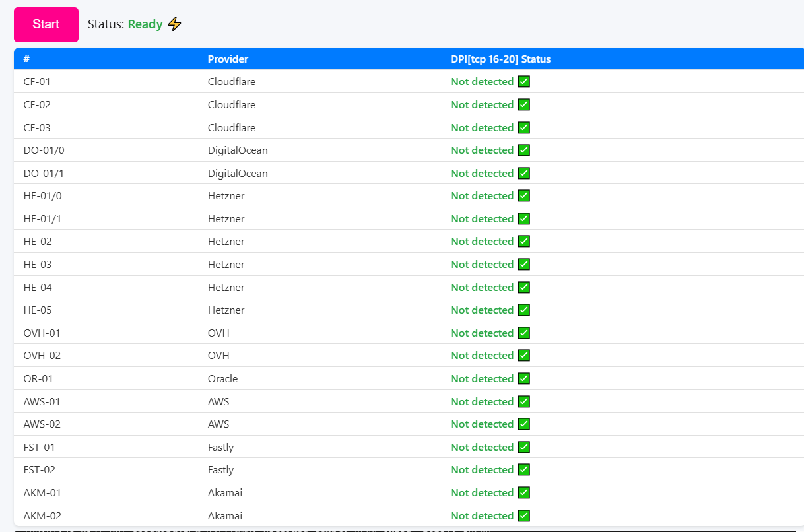Select the HE-01/1 row identifier
Viewport: 804px width, 532px height.
pos(42,219)
